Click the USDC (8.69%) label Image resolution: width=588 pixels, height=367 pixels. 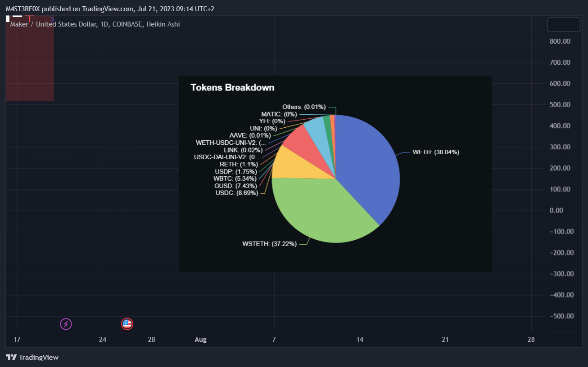click(237, 192)
